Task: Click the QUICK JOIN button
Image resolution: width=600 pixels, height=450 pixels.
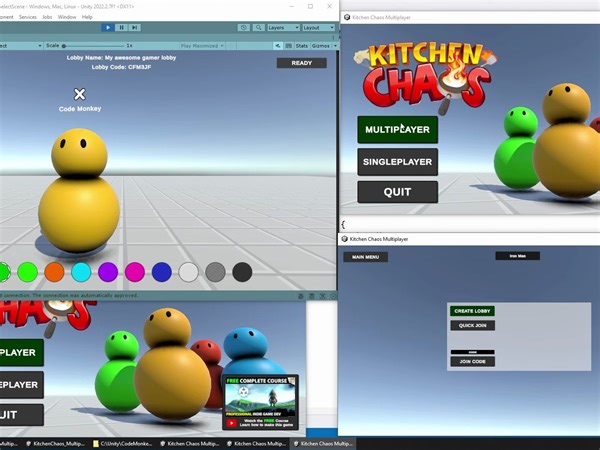Action: [x=472, y=325]
